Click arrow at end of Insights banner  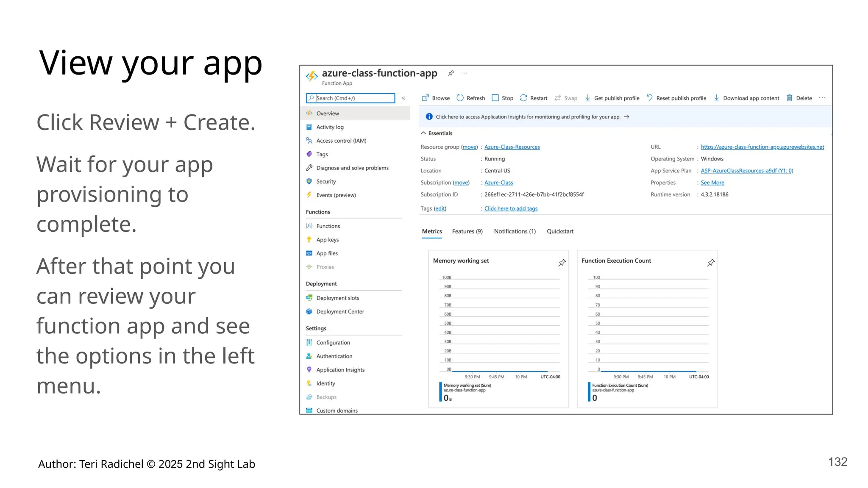(627, 116)
